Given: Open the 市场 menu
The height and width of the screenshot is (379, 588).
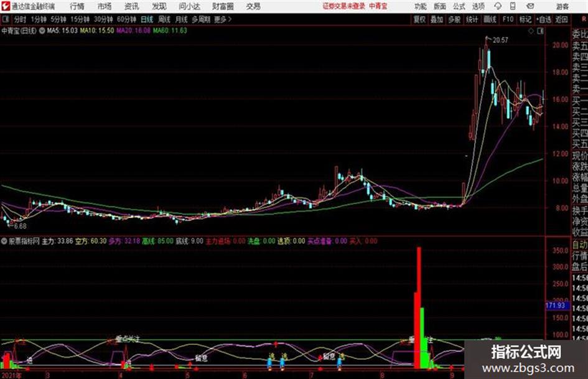Looking at the screenshot, I should [105, 6].
